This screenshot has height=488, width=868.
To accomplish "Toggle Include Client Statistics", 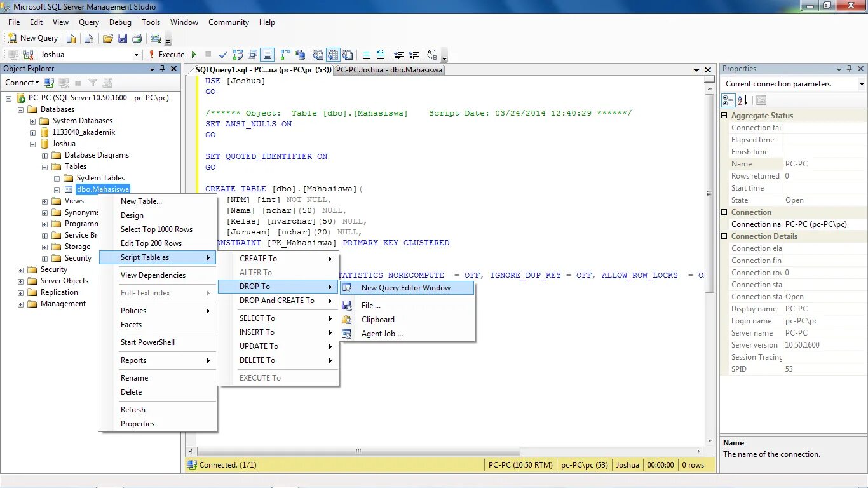I will [300, 55].
